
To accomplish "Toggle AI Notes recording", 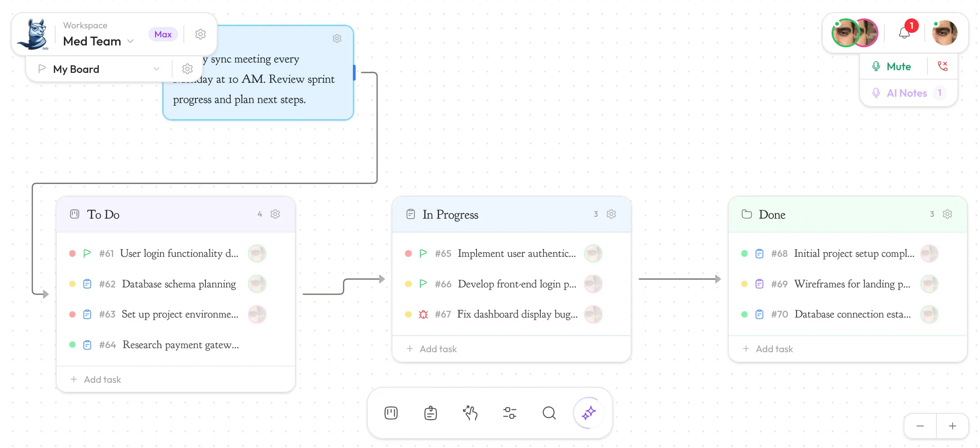I will 907,93.
